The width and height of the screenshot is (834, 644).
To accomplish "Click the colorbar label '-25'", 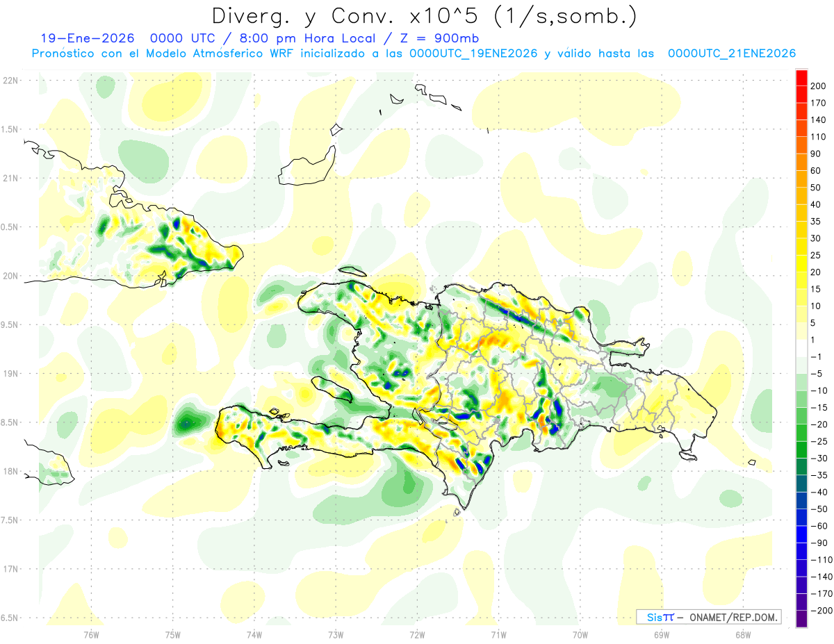I will pos(821,441).
